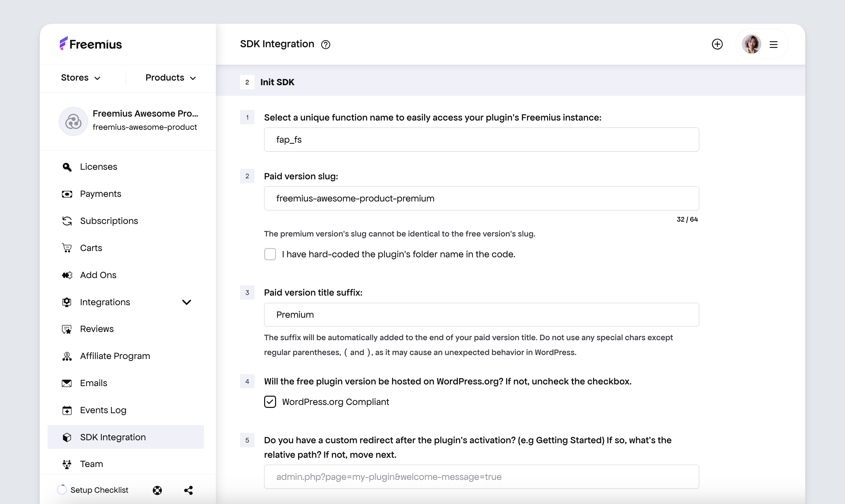Open Setup Checklist link
Screen dimensions: 845x504
coord(99,490)
